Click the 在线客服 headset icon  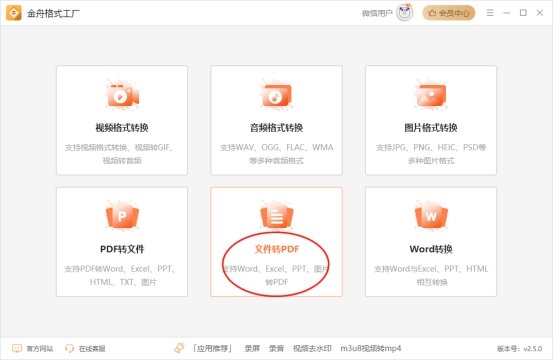click(69, 348)
